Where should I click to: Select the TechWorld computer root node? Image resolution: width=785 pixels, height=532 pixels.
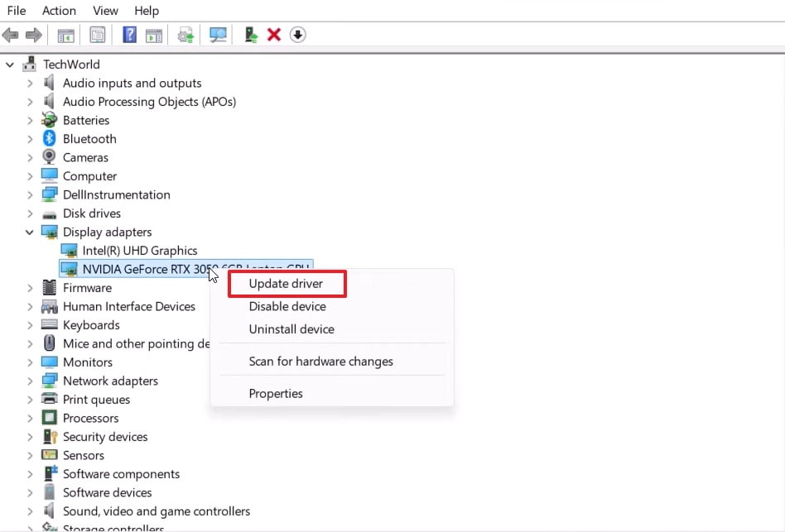(72, 64)
